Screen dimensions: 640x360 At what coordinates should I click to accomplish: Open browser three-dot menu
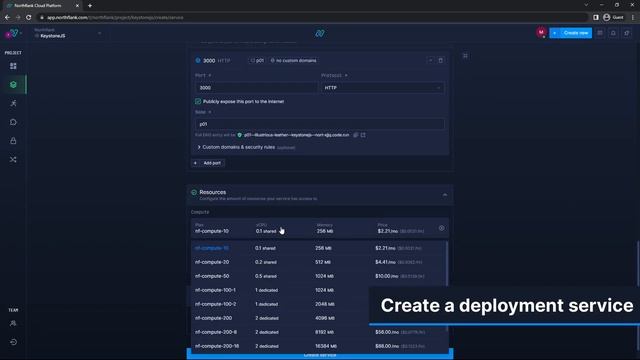[633, 18]
